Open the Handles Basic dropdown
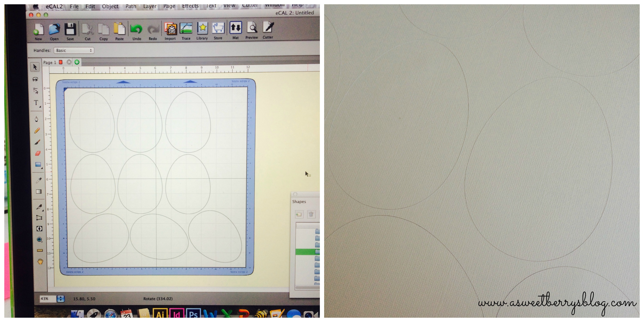The height and width of the screenshot is (322, 644). [x=74, y=50]
